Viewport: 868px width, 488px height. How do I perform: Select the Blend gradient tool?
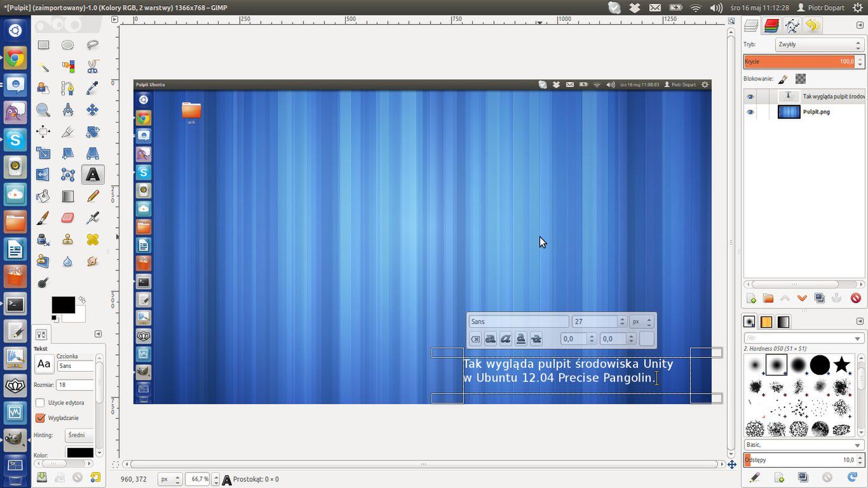(68, 196)
